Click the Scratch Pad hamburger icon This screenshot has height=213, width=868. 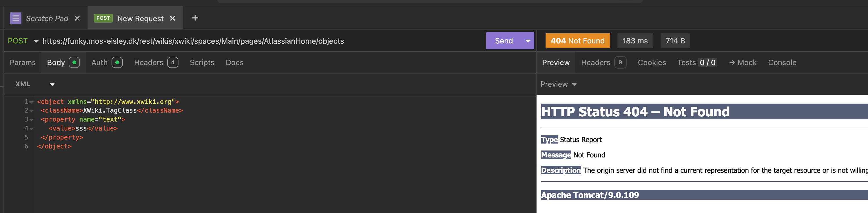coord(16,18)
